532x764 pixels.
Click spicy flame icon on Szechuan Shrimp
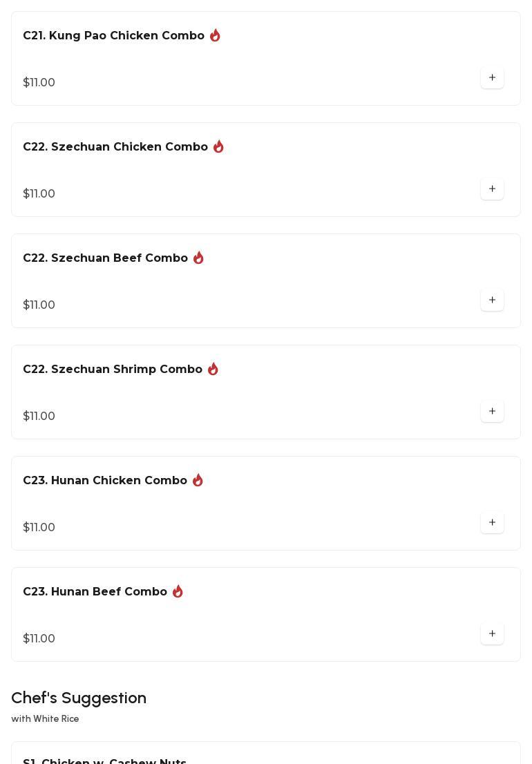click(x=213, y=369)
